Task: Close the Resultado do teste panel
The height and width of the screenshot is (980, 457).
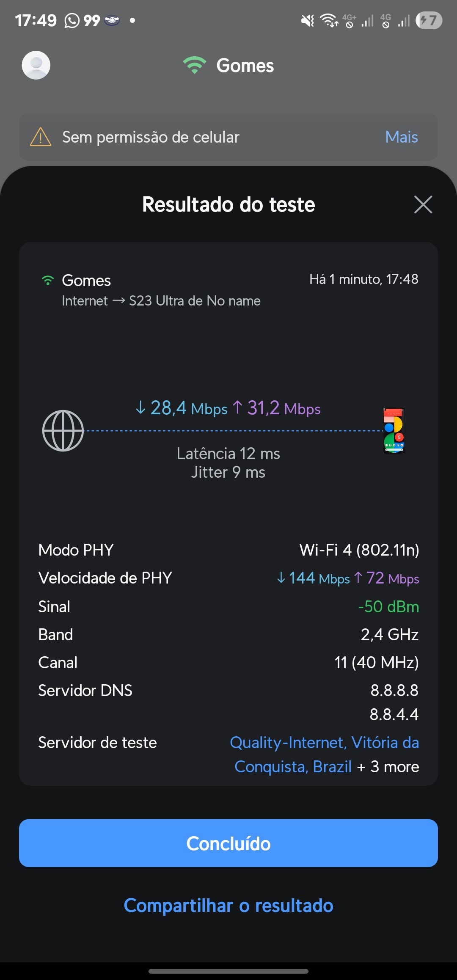Action: pyautogui.click(x=423, y=205)
